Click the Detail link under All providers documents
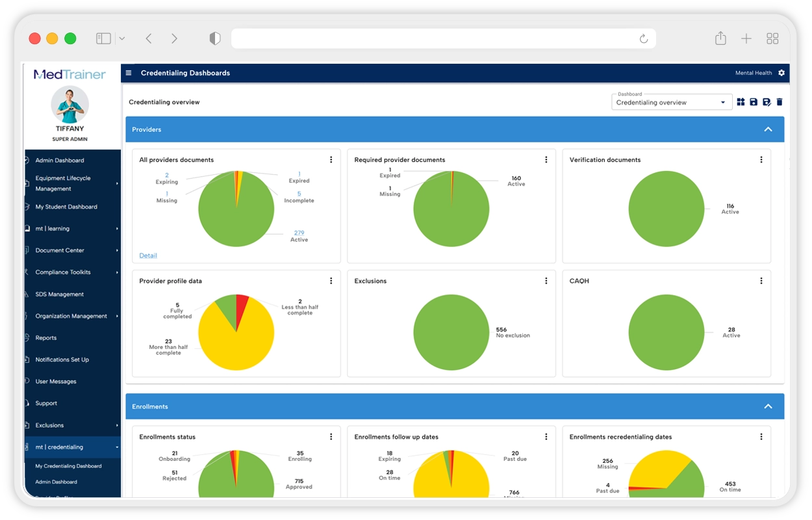Viewport: 812px width, 520px height. 148,255
